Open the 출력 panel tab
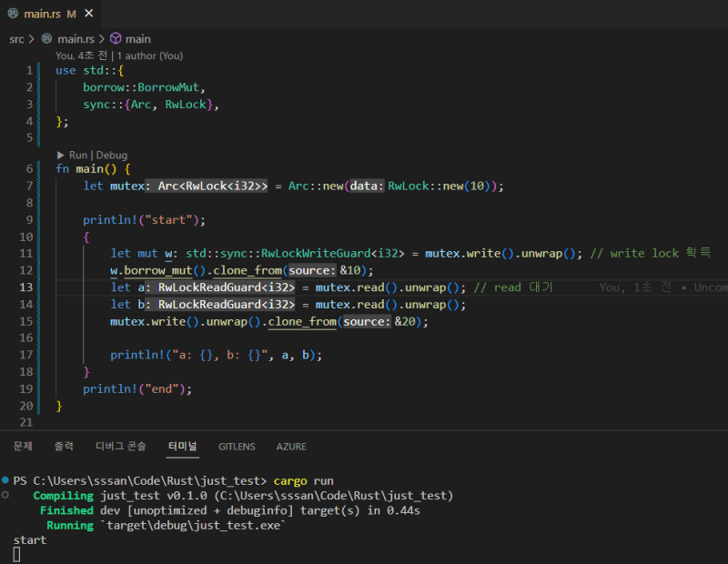The image size is (728, 564). (x=64, y=447)
